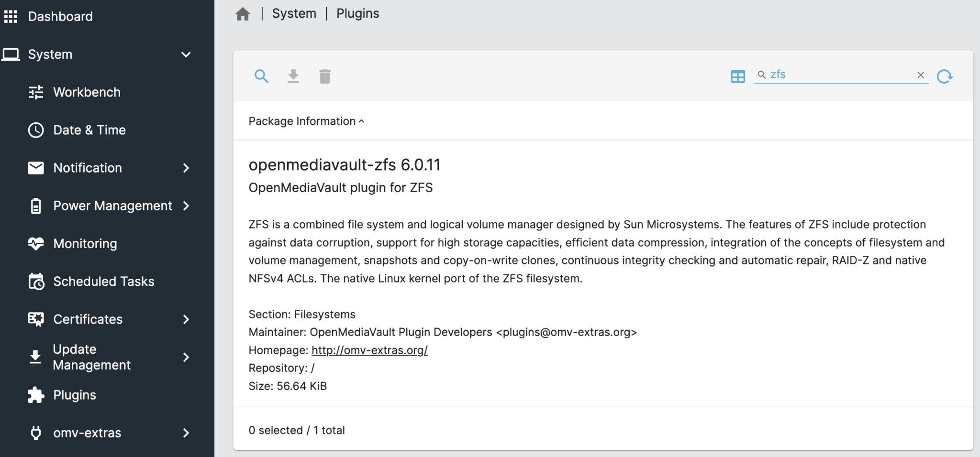Open Date & Time settings
The image size is (980, 457).
click(89, 130)
